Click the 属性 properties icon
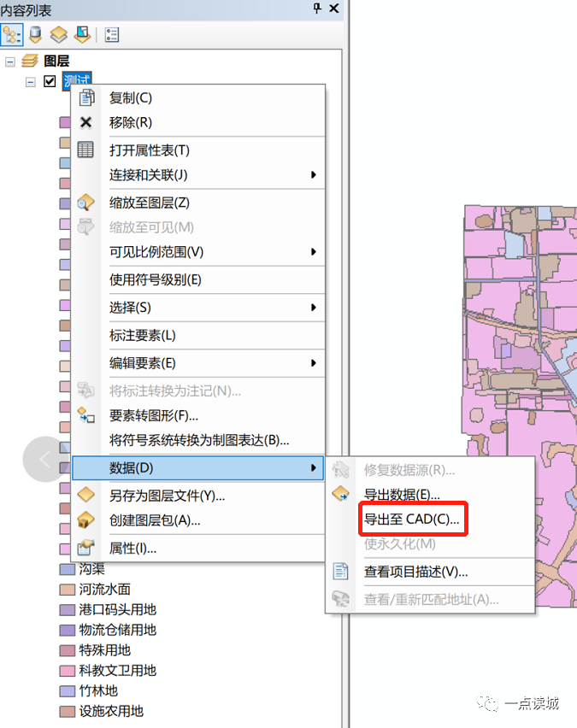 (86, 548)
